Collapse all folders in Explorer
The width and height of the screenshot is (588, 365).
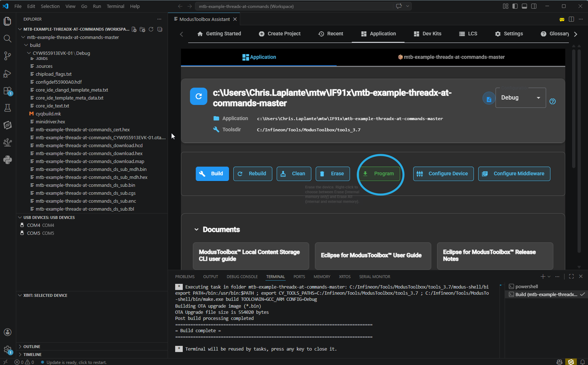click(160, 29)
